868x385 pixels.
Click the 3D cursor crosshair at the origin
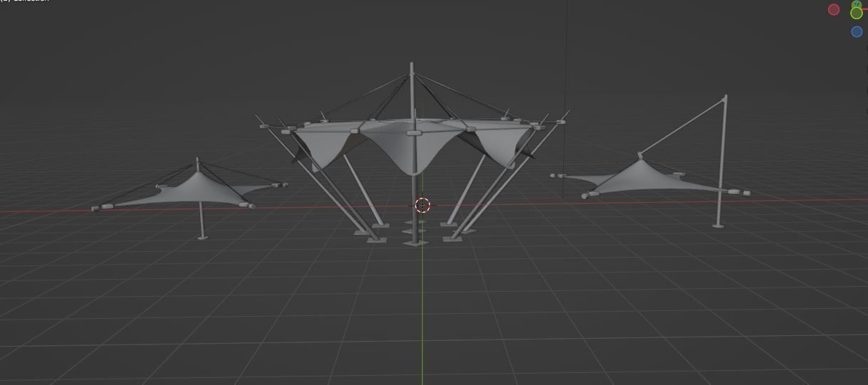point(422,205)
